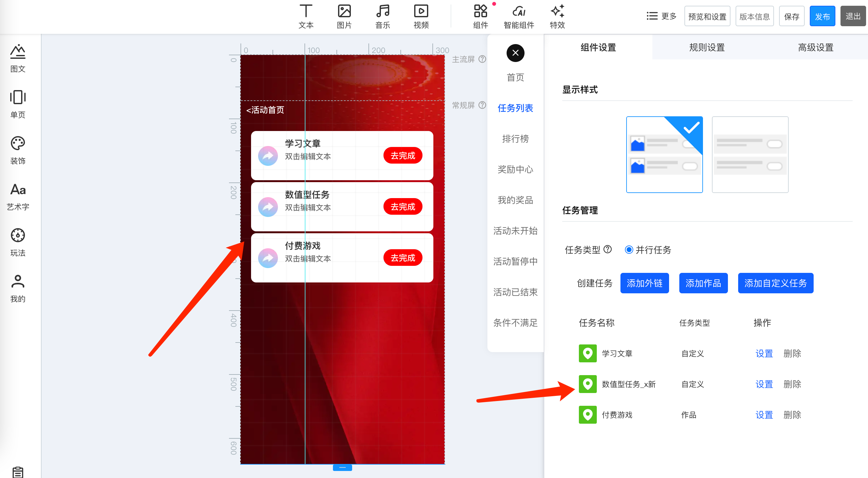The image size is (868, 478).
Task: Open the 装饰 decoration panel
Action: (18, 150)
